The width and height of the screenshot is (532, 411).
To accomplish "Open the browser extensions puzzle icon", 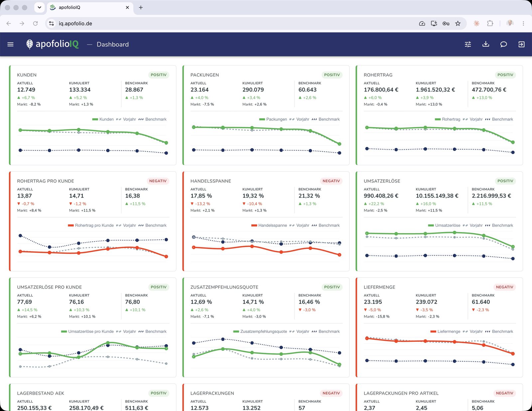I will (490, 23).
